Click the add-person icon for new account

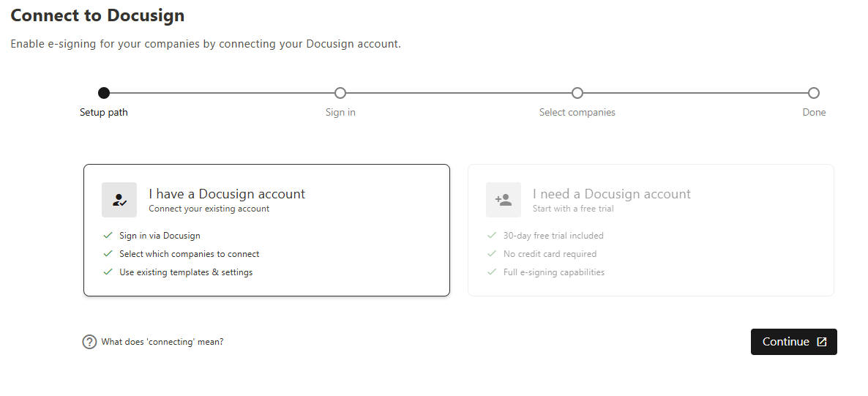504,200
